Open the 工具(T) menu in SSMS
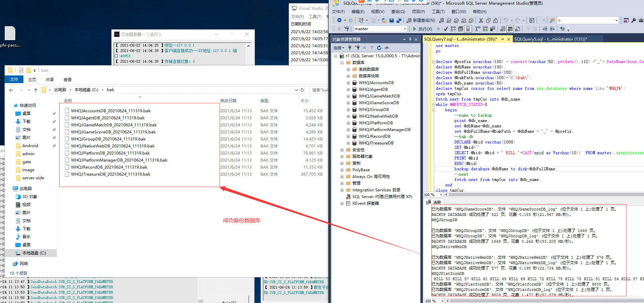The width and height of the screenshot is (644, 303). coord(438,12)
